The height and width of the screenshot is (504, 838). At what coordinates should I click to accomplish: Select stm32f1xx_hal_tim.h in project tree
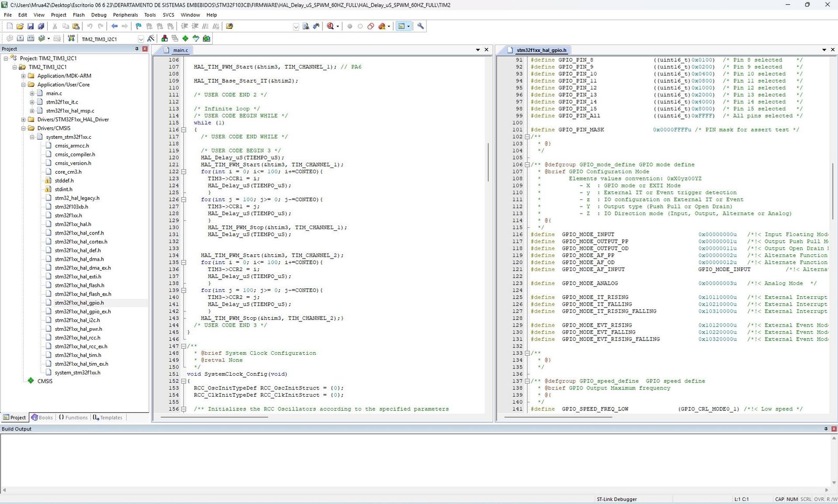click(78, 355)
